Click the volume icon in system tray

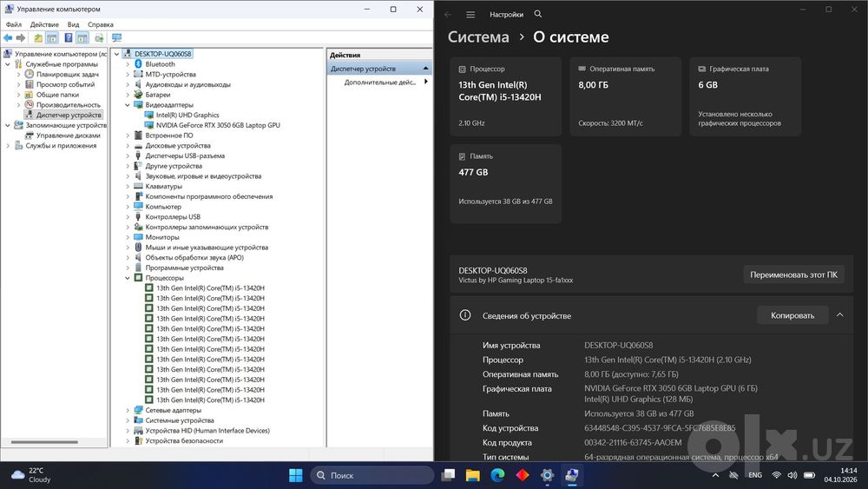pyautogui.click(x=792, y=475)
